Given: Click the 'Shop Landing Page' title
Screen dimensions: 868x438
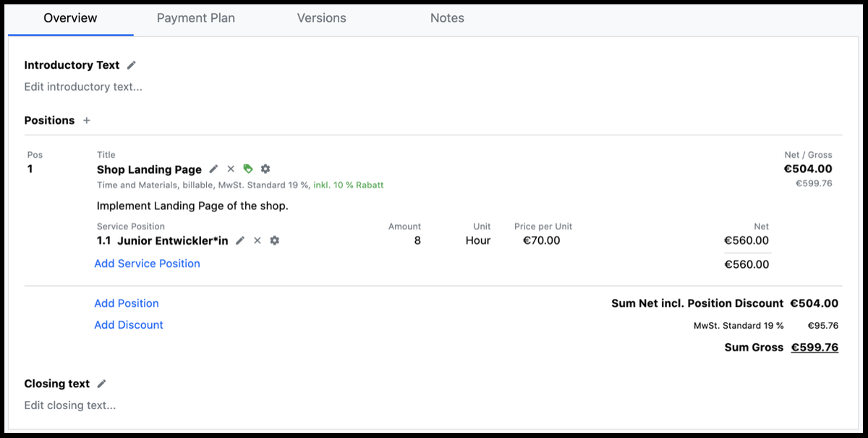Looking at the screenshot, I should coord(149,169).
